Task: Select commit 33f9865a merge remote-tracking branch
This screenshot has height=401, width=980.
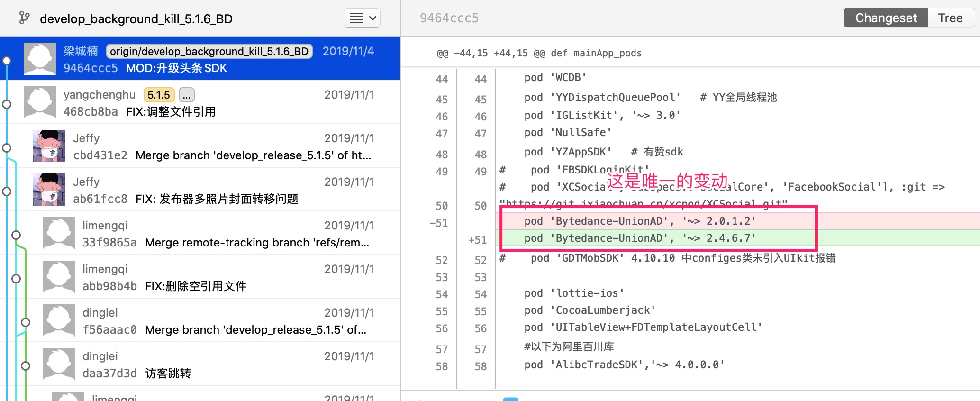Action: pos(200,233)
